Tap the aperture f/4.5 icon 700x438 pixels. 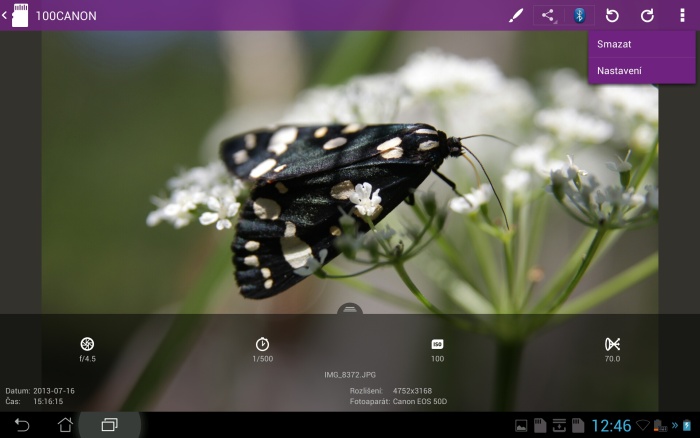[x=87, y=344]
